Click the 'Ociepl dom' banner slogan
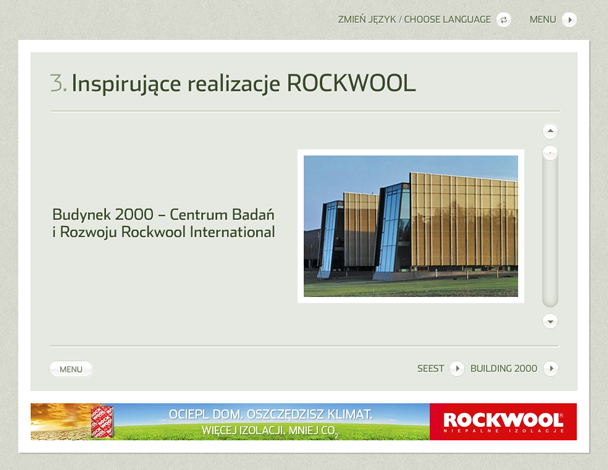608x470 pixels. (270, 414)
